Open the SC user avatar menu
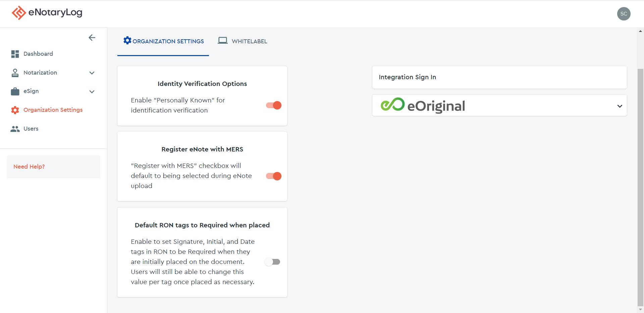The width and height of the screenshot is (644, 313). (x=624, y=14)
